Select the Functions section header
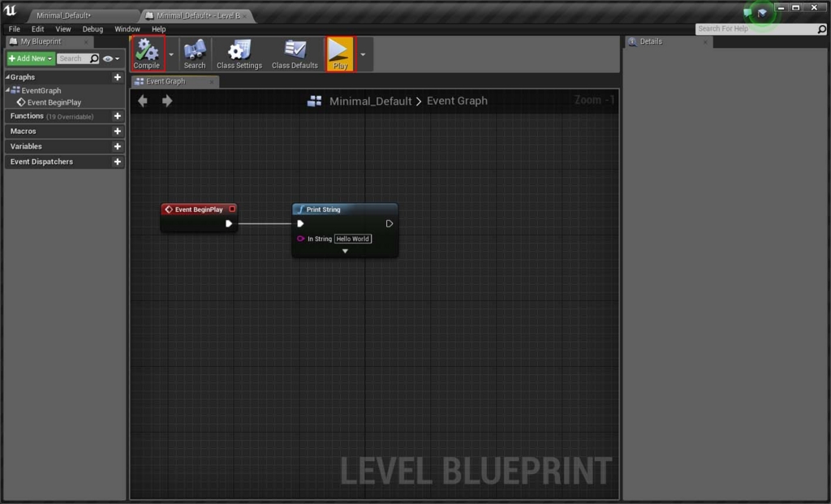Viewport: 831px width, 504px height. (x=65, y=116)
